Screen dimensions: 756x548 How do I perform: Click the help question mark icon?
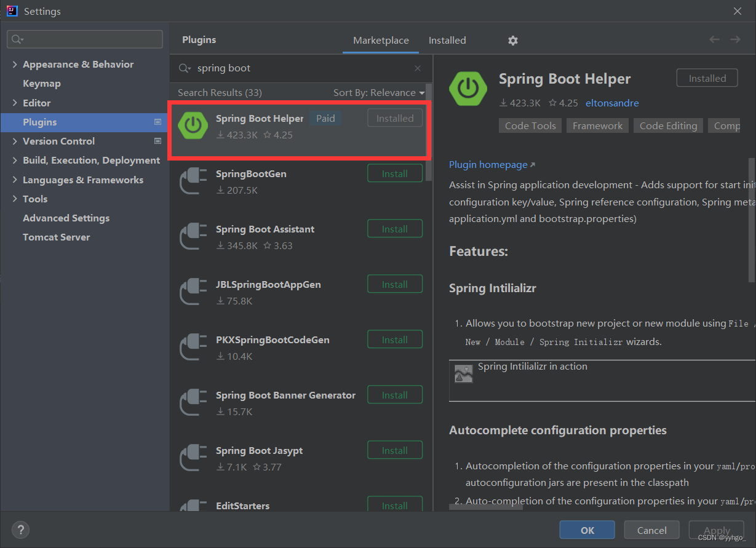(20, 530)
